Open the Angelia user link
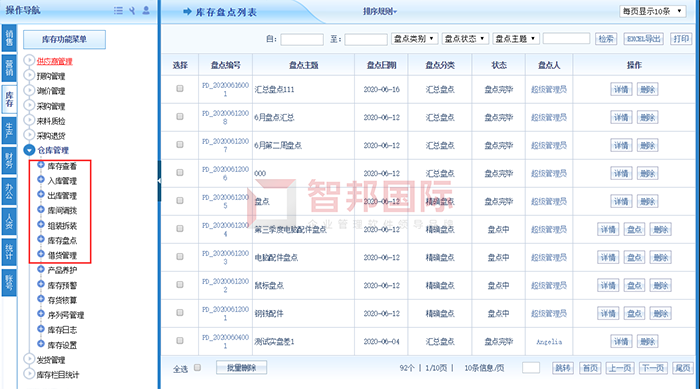The width and height of the screenshot is (700, 389). pos(549,342)
